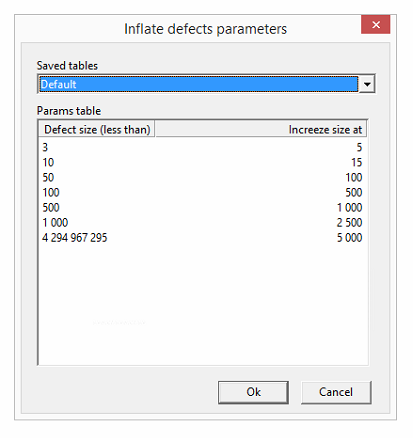This screenshot has width=413, height=438.
Task: Click the Cancel button
Action: 336,392
